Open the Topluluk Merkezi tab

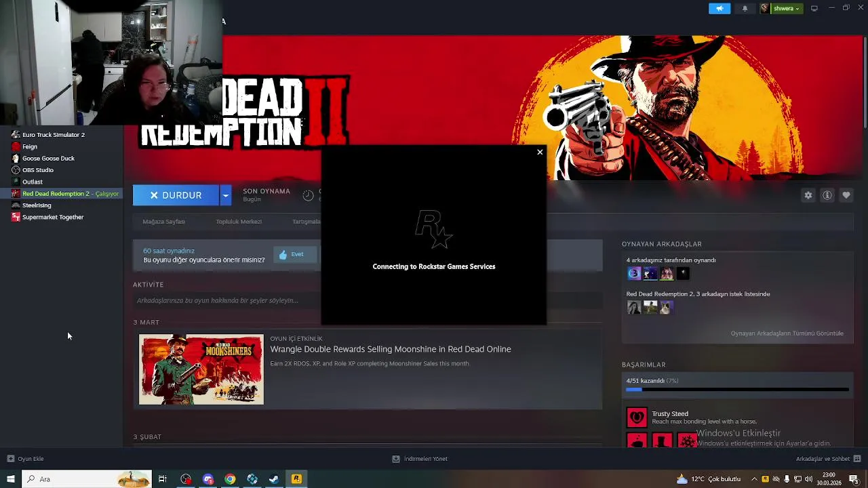(239, 222)
